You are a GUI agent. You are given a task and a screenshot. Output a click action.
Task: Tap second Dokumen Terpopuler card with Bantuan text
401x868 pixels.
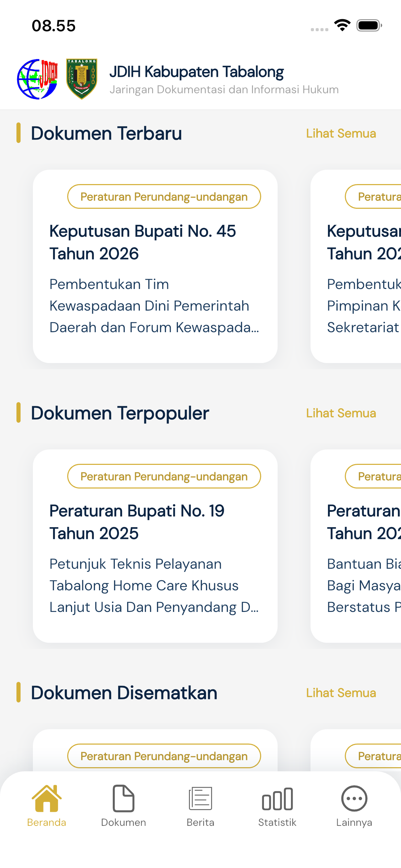(x=356, y=546)
